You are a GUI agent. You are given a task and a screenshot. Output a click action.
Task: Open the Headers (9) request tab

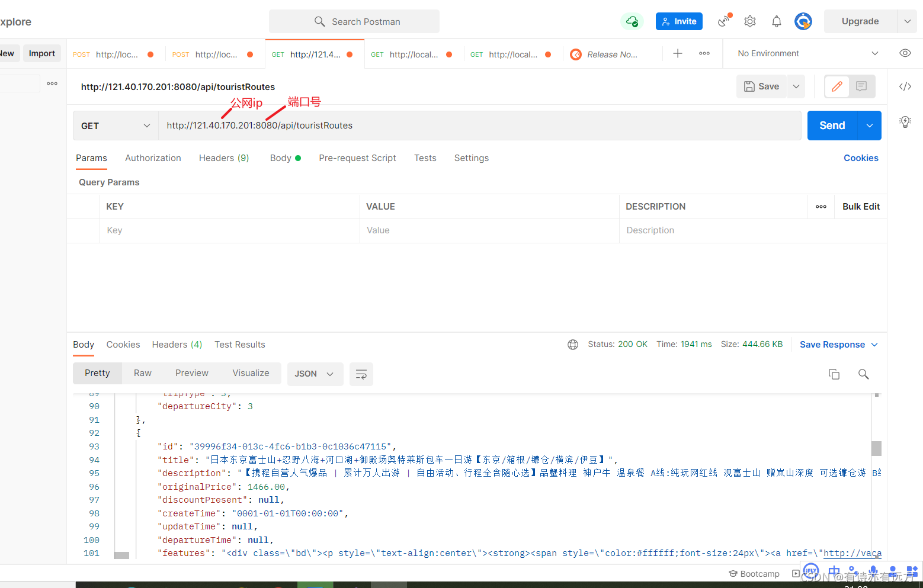[224, 158]
